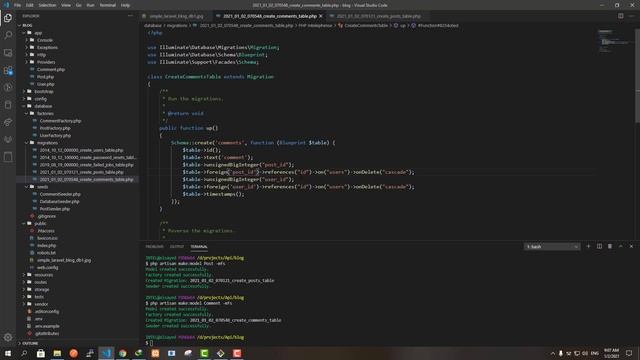Viewport: 640px width, 360px height.
Task: Open Microsoft Store from taskbar
Action: tap(40, 353)
